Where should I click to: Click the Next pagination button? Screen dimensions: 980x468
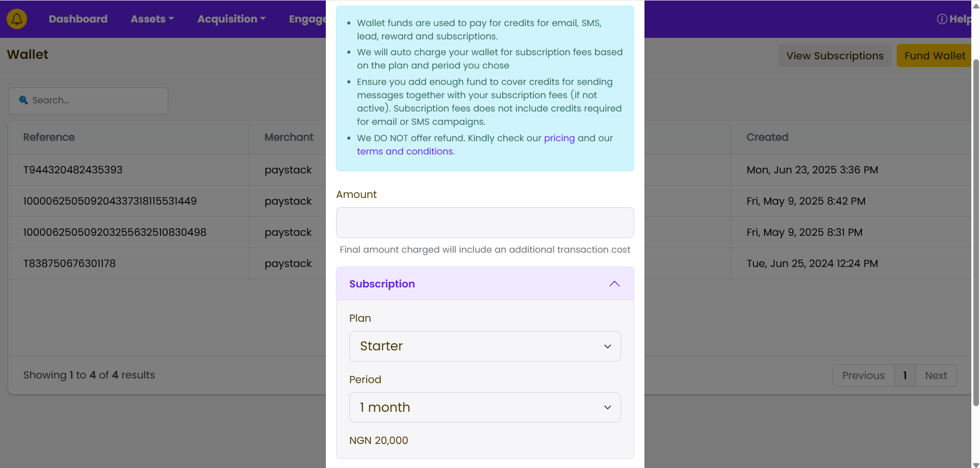(936, 375)
